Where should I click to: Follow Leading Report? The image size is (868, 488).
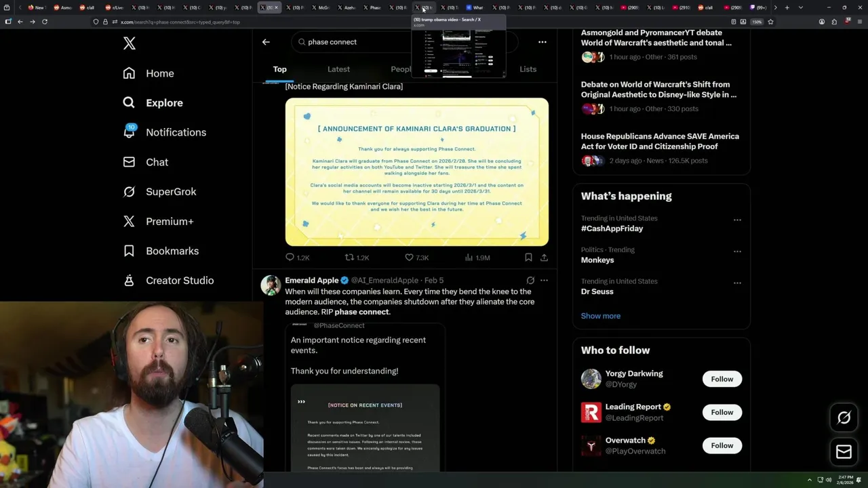(x=722, y=412)
